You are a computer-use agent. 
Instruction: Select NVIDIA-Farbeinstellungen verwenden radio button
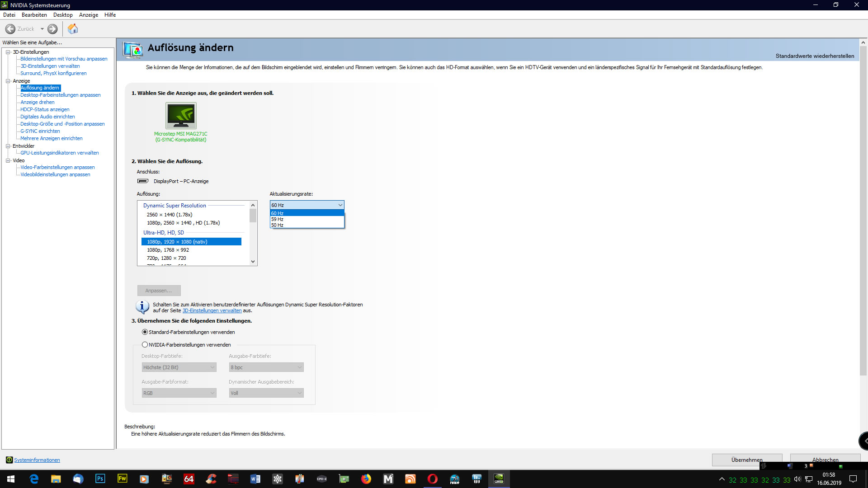click(145, 345)
